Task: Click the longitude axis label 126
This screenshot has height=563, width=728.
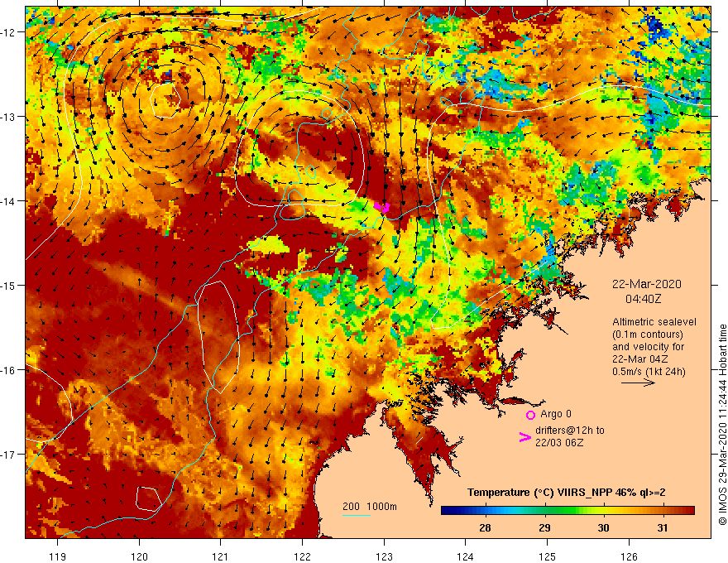Action: pos(629,556)
